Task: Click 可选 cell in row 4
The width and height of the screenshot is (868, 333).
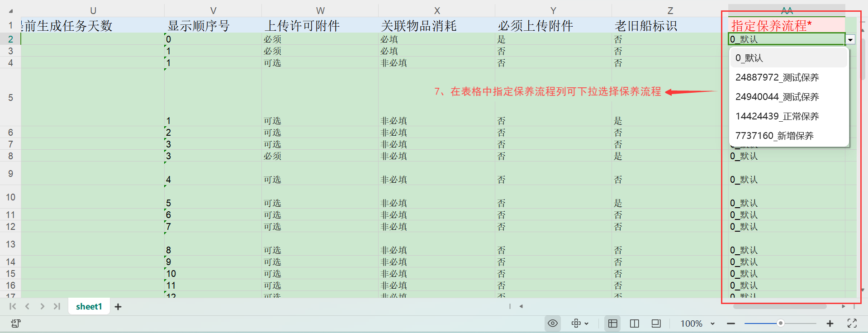Action: click(x=320, y=62)
